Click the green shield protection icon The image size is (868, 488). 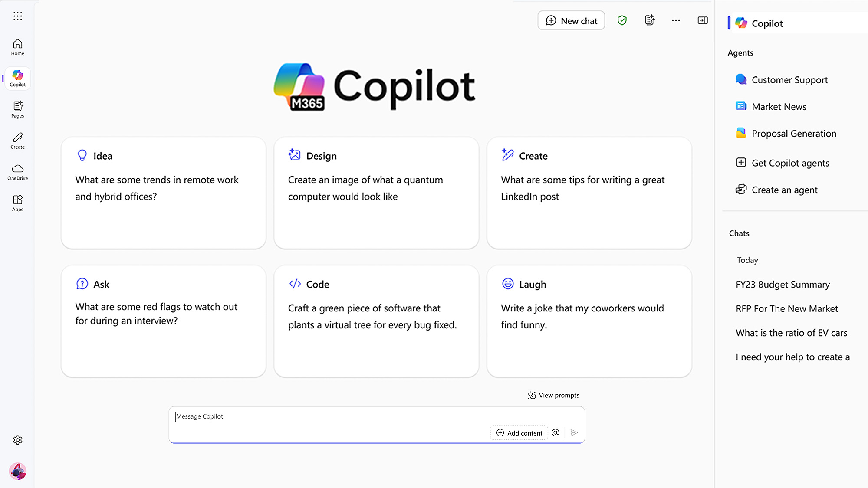pyautogui.click(x=622, y=20)
